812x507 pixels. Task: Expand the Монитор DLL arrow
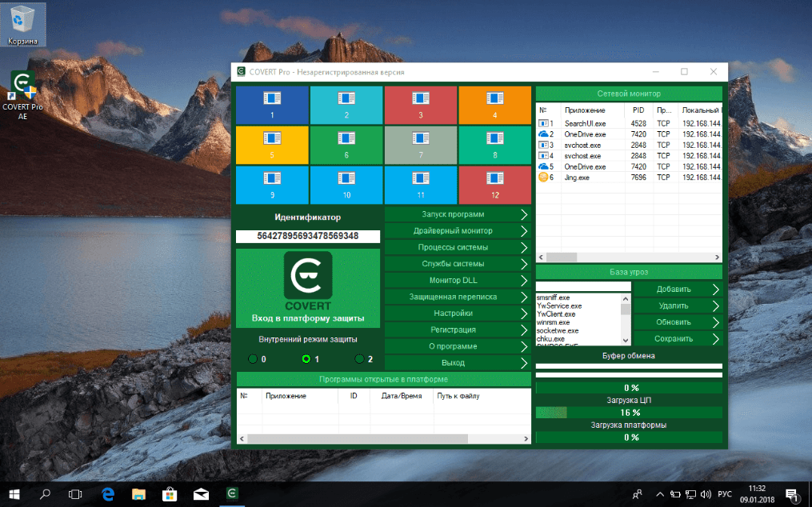(x=523, y=280)
